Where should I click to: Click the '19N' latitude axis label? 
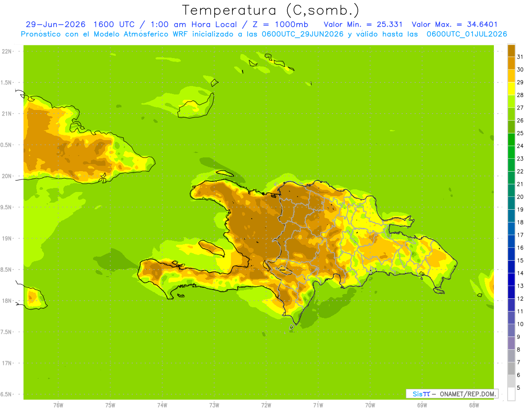click(x=7, y=239)
